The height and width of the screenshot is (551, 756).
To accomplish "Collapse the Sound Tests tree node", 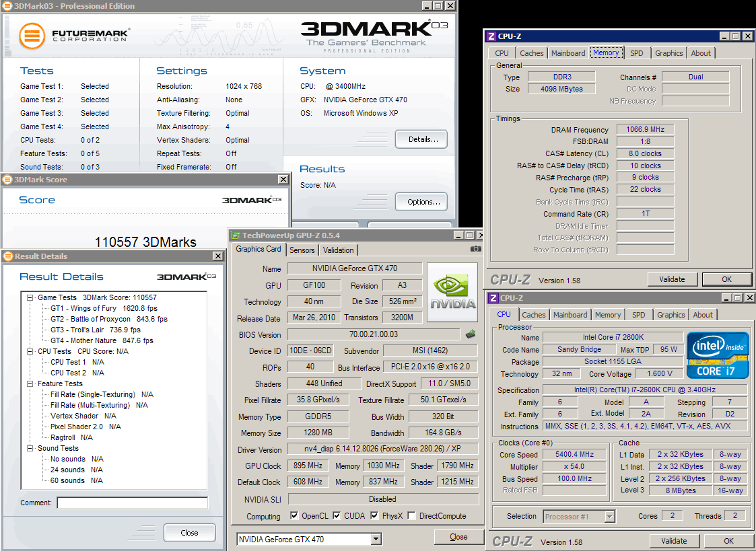I will tap(30, 449).
